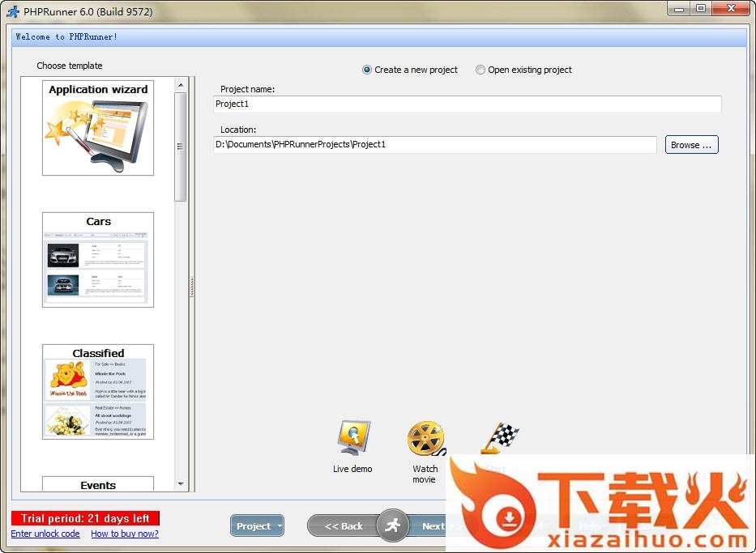Click the Browse ... button
Image resolution: width=756 pixels, height=553 pixels.
pyautogui.click(x=691, y=144)
